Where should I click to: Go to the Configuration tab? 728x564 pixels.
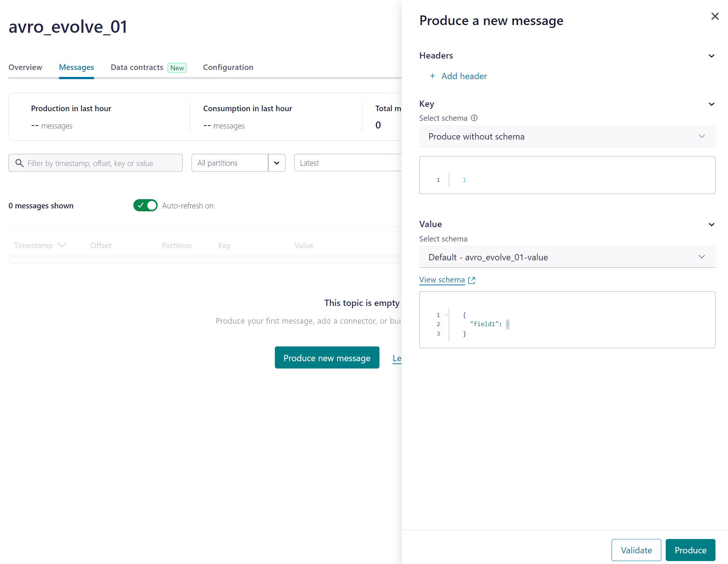(228, 67)
